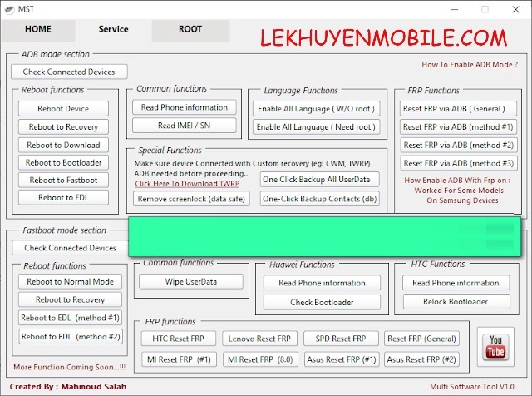Switch to the Service tab
532x396 pixels.
[x=113, y=29]
